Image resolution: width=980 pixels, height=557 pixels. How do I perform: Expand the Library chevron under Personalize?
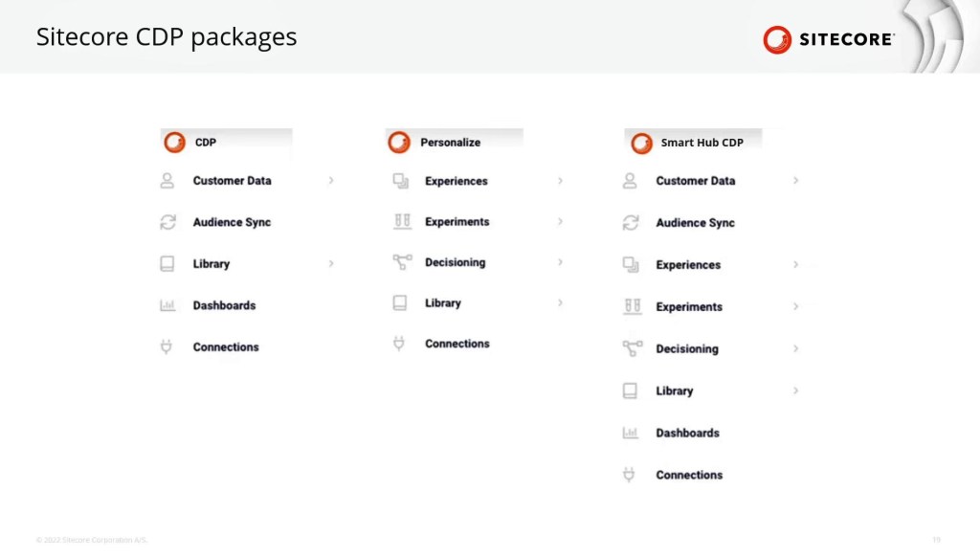pyautogui.click(x=560, y=302)
